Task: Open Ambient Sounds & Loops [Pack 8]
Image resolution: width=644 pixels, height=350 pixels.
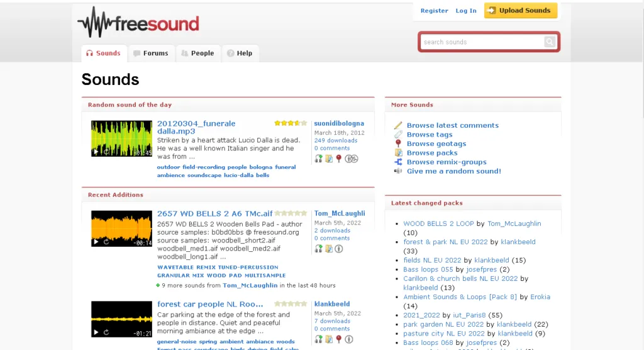Action: pos(460,297)
